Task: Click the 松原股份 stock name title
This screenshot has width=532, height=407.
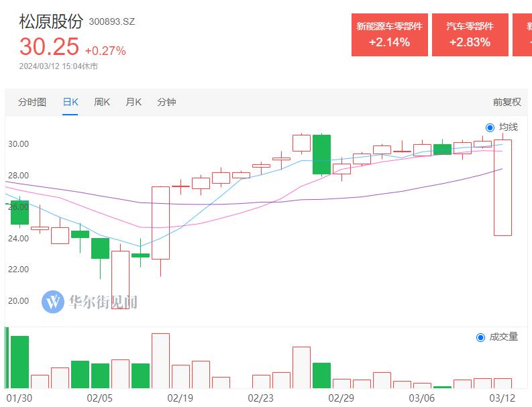Action: tap(51, 21)
